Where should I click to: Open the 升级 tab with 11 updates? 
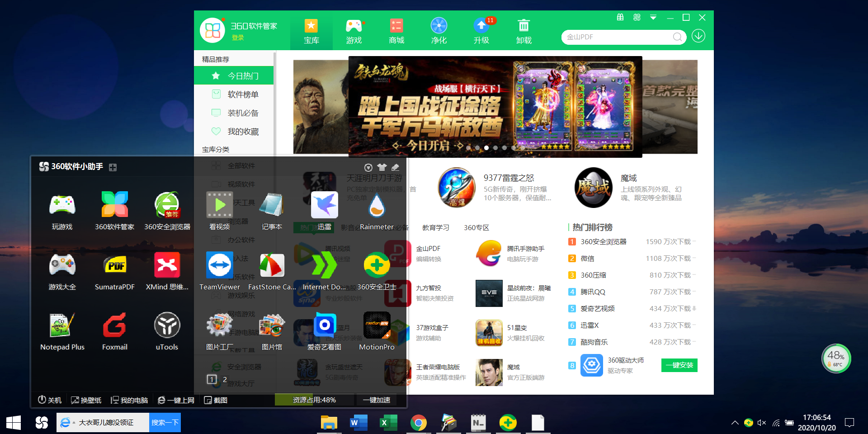[x=481, y=31]
